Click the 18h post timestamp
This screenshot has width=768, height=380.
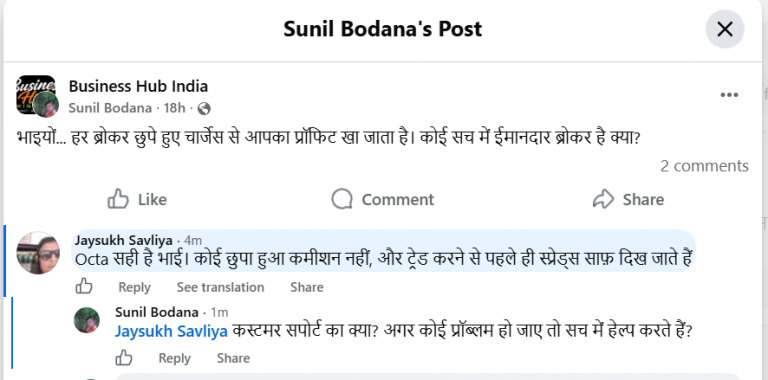[x=174, y=108]
